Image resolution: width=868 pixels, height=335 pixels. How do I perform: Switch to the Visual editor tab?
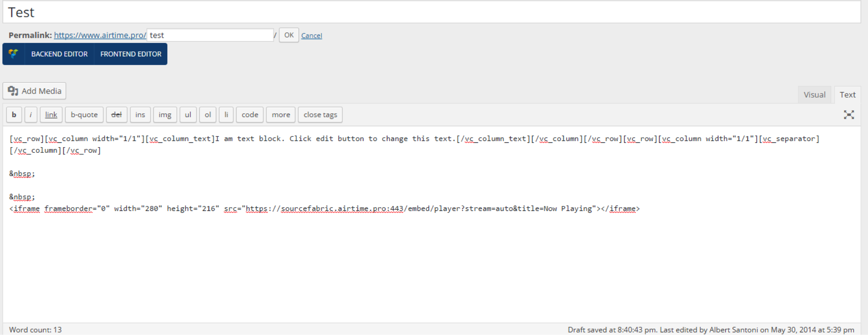[x=814, y=95]
